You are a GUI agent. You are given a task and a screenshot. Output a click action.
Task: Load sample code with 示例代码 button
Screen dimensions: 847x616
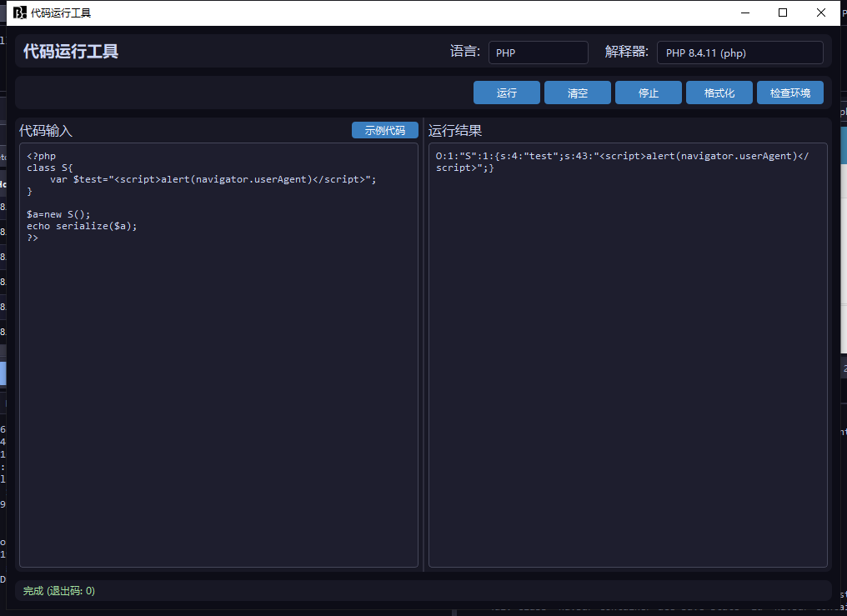point(384,130)
